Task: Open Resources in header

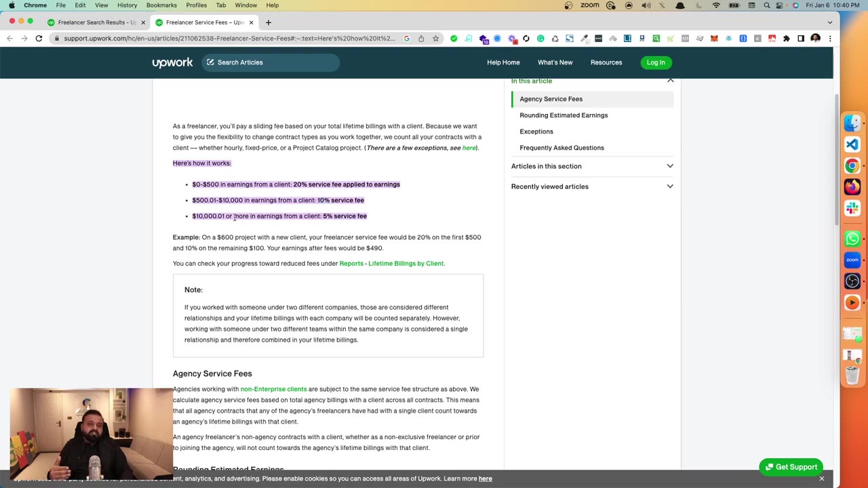Action: [606, 62]
